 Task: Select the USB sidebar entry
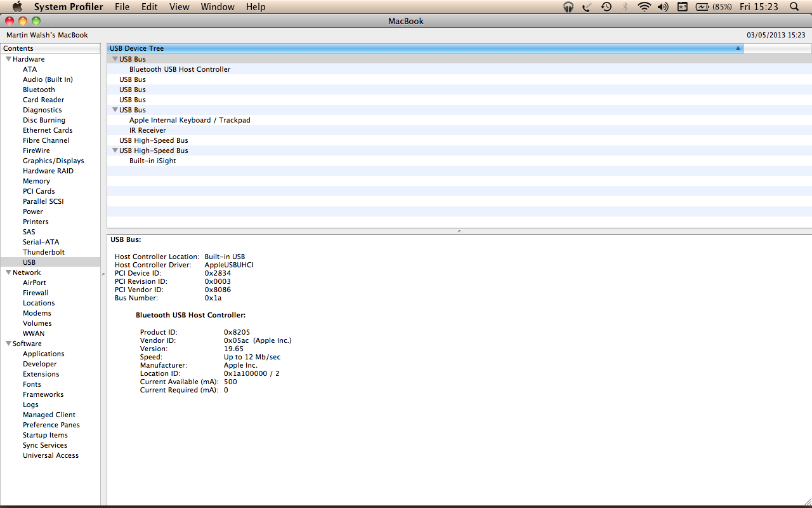point(50,262)
